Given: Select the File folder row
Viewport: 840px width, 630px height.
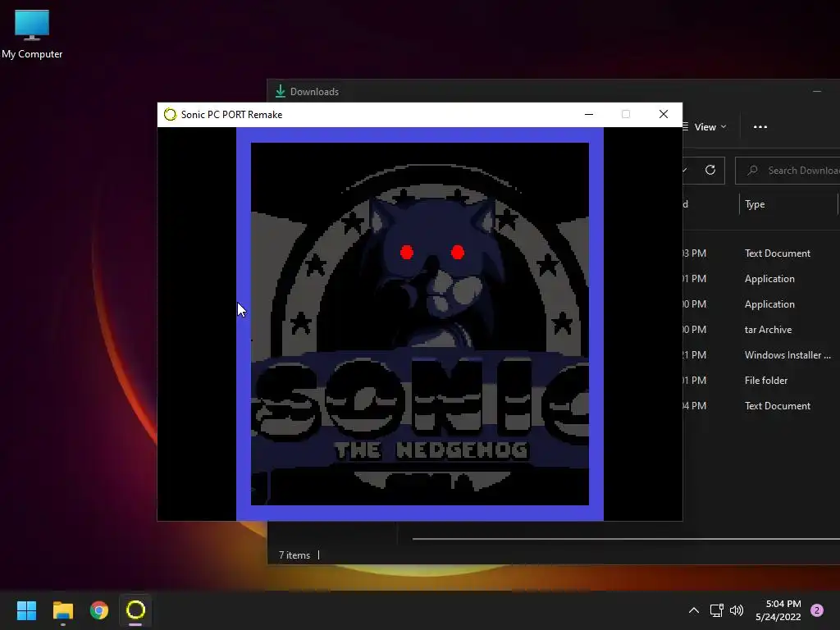Looking at the screenshot, I should click(x=761, y=381).
